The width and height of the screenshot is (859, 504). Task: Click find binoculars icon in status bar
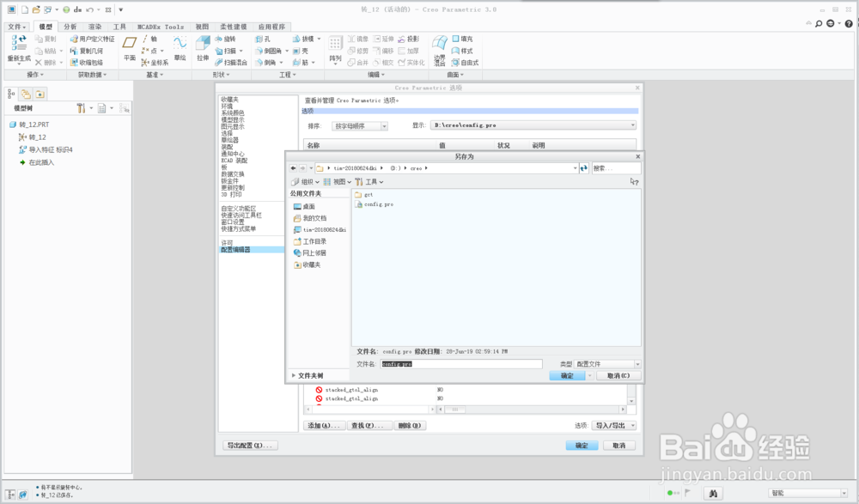(x=713, y=493)
